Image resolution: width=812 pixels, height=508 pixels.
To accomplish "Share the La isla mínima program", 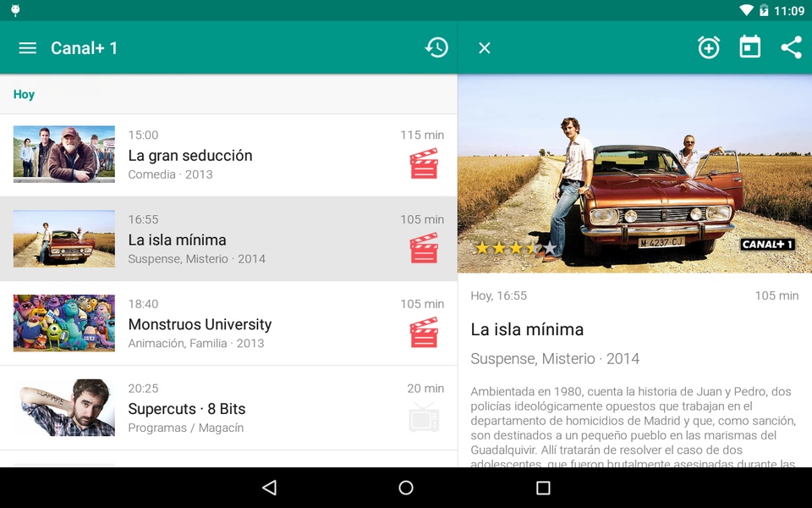I will pos(792,47).
